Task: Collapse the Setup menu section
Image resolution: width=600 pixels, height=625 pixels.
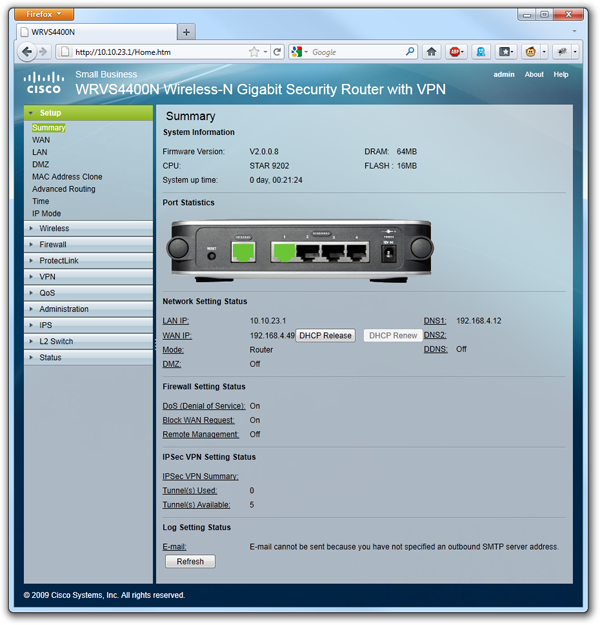Action: pyautogui.click(x=88, y=113)
